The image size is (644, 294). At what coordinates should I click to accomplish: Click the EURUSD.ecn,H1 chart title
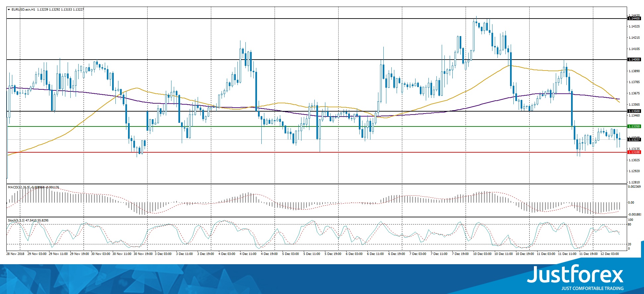[23, 10]
